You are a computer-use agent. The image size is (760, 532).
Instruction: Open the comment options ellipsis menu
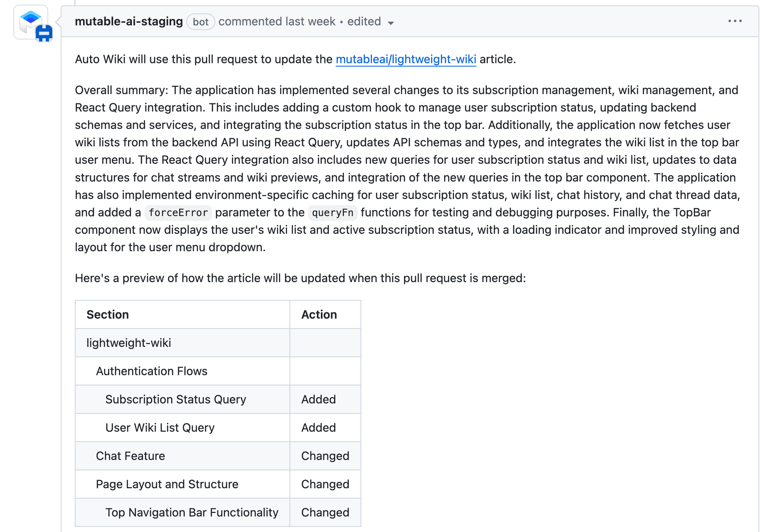point(735,21)
